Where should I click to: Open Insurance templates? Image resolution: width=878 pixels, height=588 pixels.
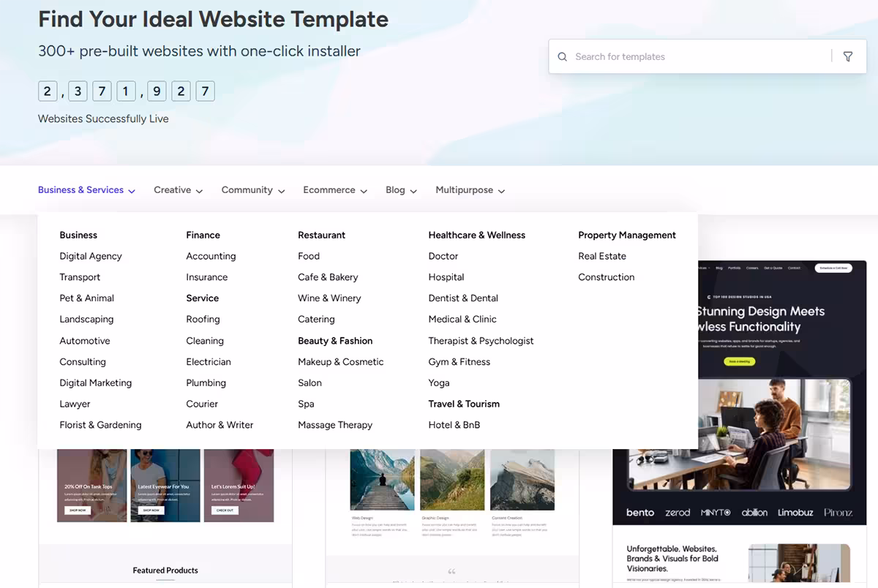tap(206, 277)
